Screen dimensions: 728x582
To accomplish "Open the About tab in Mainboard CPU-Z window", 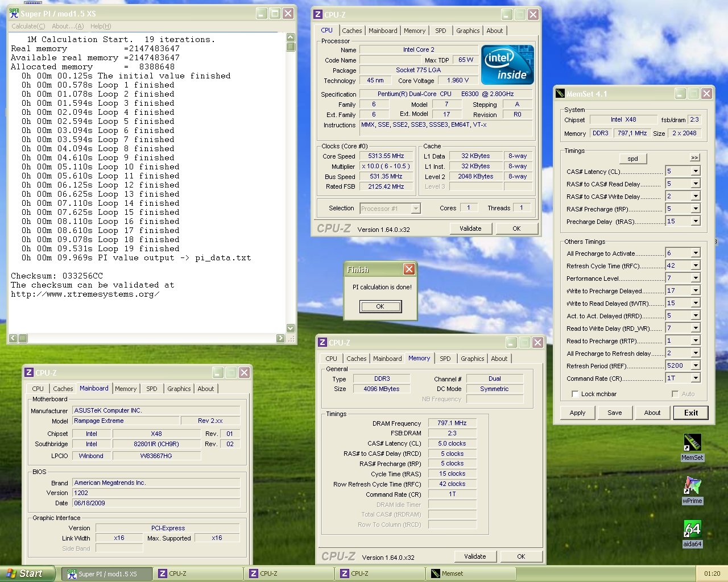I will (x=206, y=389).
